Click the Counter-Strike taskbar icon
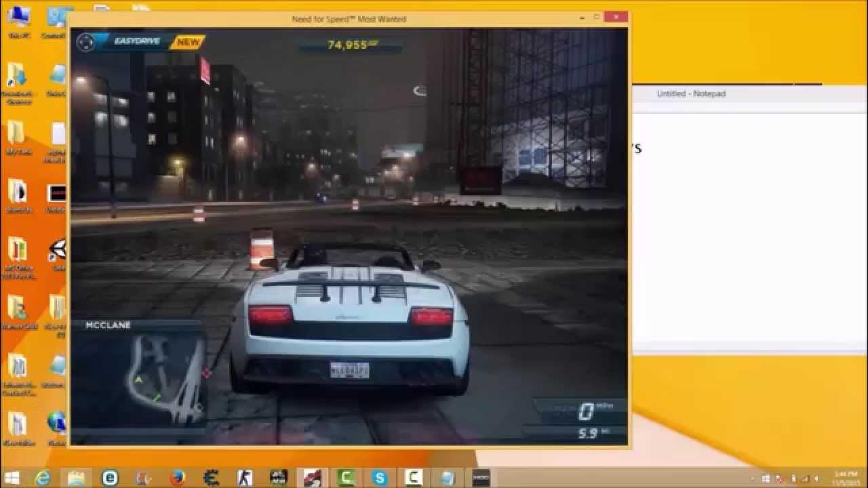The image size is (868, 488). (245, 478)
